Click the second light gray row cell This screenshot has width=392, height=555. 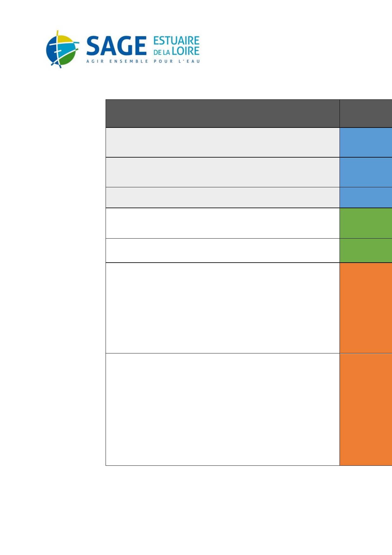click(223, 172)
